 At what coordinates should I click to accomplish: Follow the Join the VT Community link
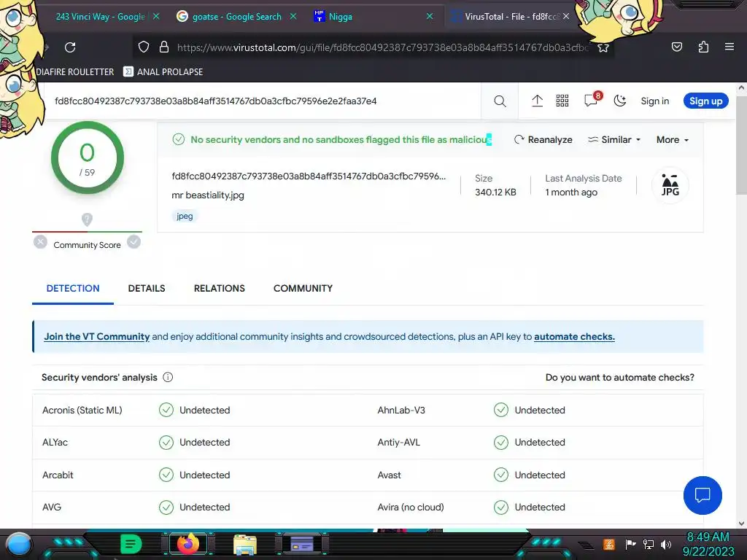point(97,337)
